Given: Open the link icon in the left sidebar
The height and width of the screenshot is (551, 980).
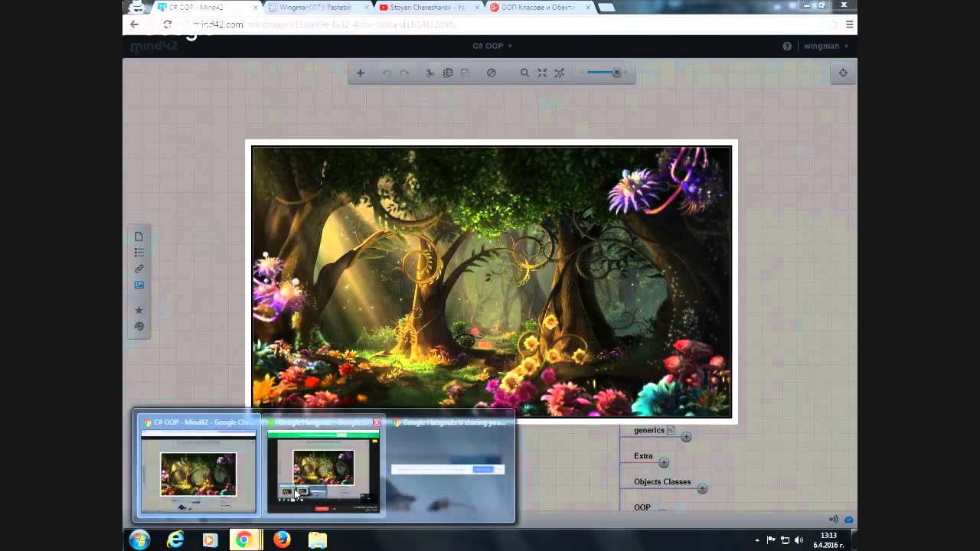Looking at the screenshot, I should (x=139, y=269).
